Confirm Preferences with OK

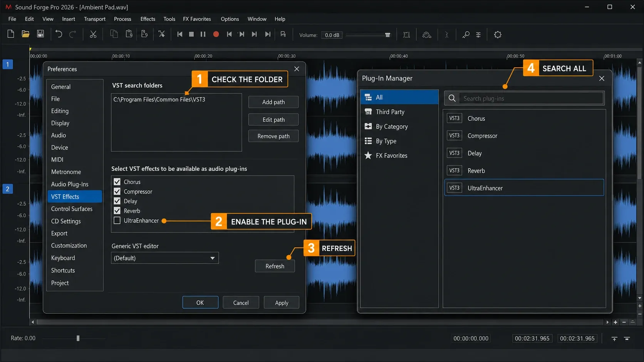(200, 302)
